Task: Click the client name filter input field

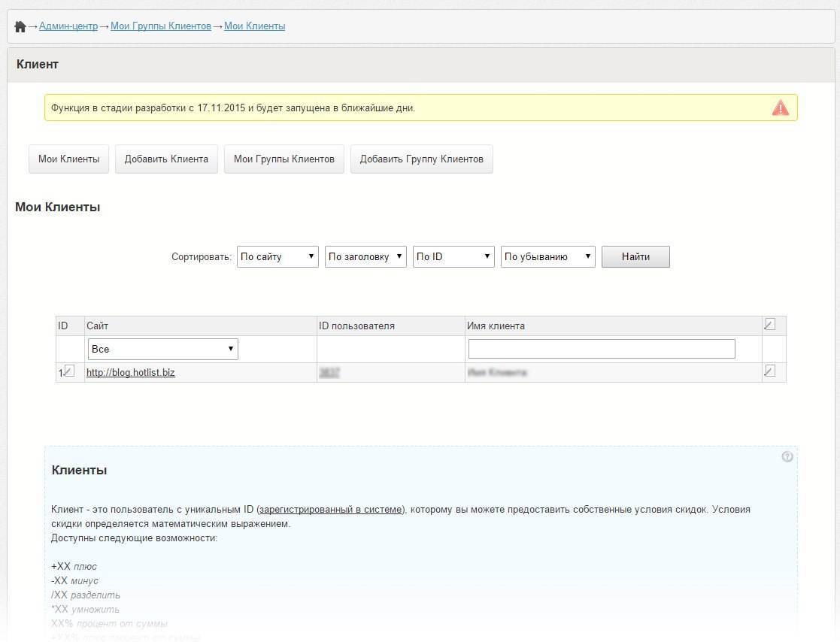Action: (x=602, y=350)
